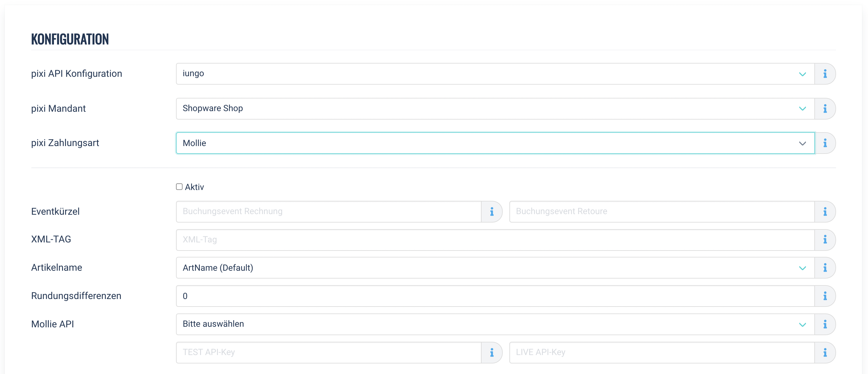The height and width of the screenshot is (374, 868).
Task: Click the pixi Zahlungsart label
Action: (65, 143)
